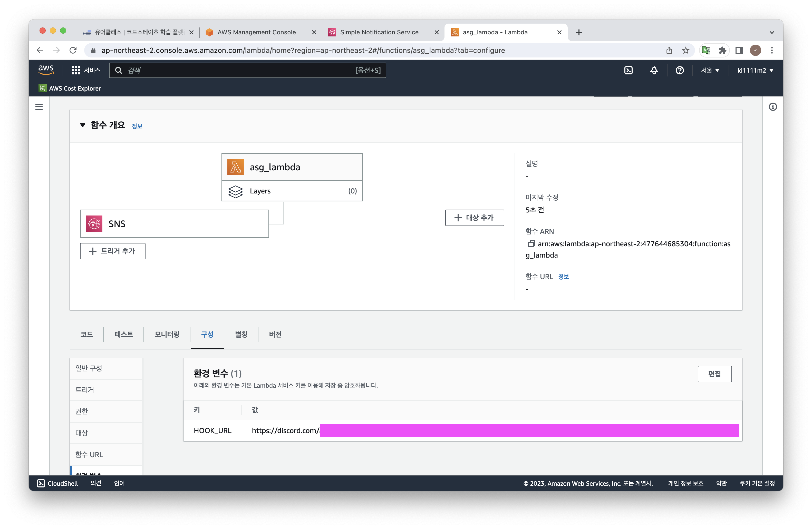Click the browser address bar URL
This screenshot has height=529, width=812.
tap(303, 51)
